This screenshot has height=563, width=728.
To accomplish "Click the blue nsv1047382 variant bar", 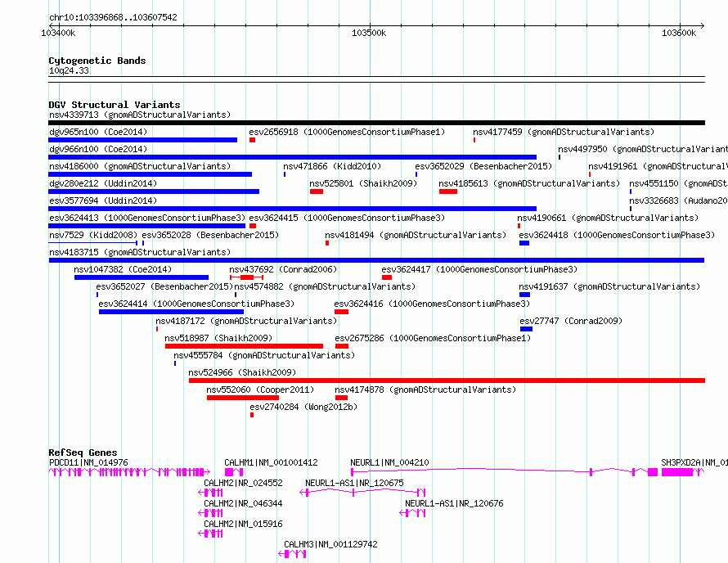I will [142, 277].
